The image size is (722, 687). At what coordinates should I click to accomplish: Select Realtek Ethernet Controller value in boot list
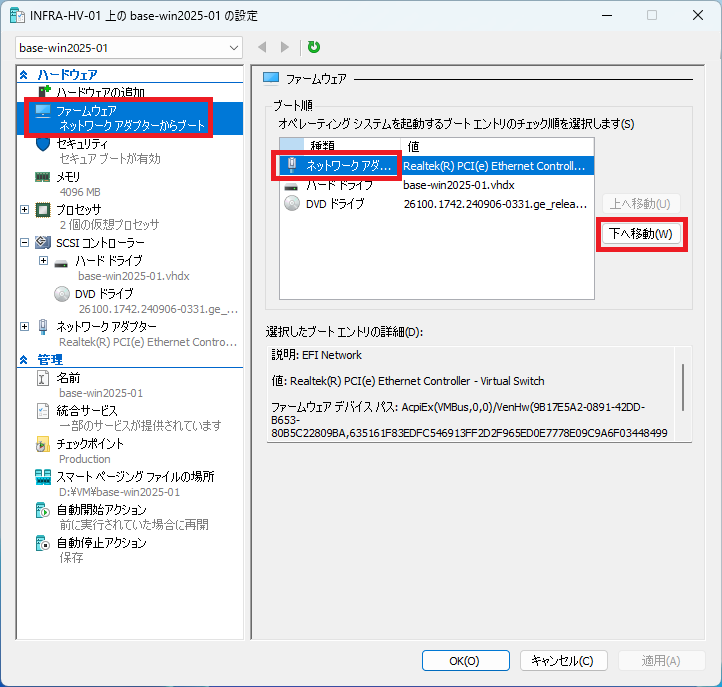(494, 166)
